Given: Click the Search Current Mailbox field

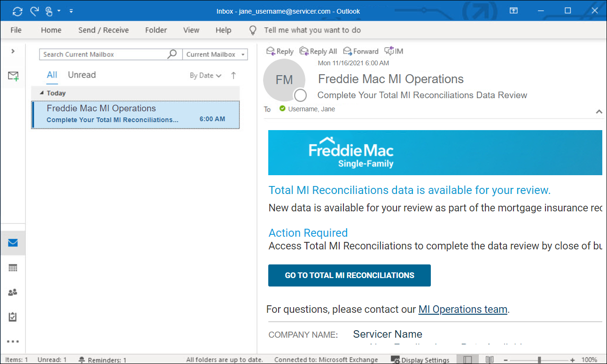Looking at the screenshot, I should 103,54.
